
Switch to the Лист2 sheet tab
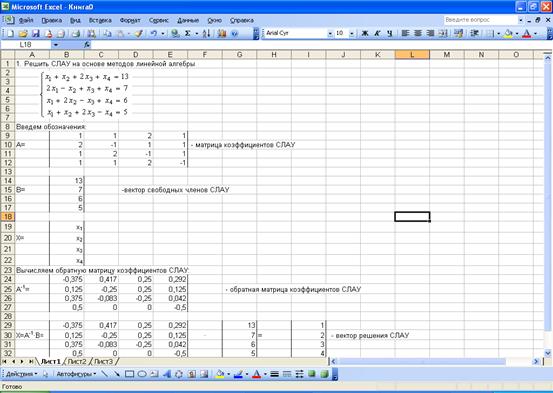tap(77, 362)
